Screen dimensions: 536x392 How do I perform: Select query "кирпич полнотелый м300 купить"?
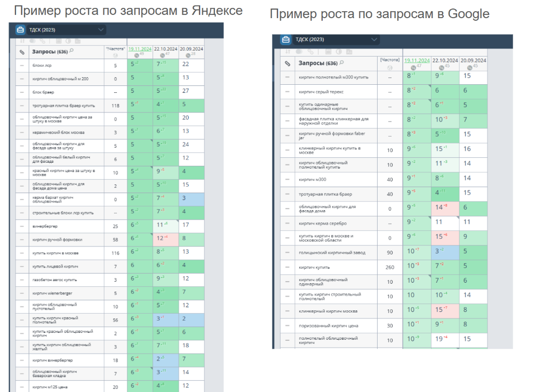click(x=333, y=77)
